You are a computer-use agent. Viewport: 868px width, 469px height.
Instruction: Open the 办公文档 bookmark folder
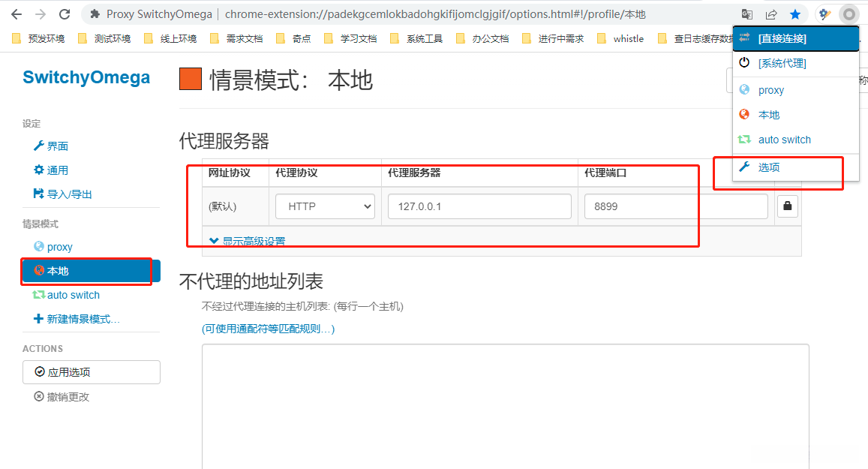(x=482, y=38)
